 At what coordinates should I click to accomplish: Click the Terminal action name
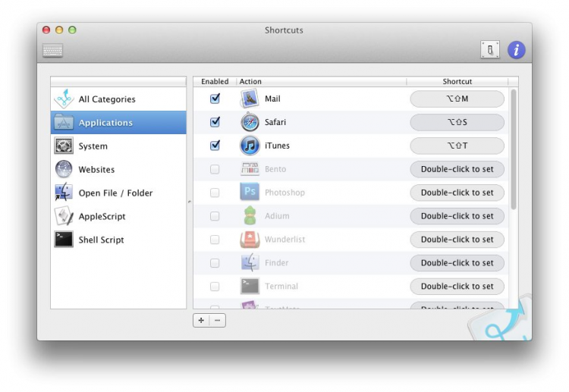[281, 287]
